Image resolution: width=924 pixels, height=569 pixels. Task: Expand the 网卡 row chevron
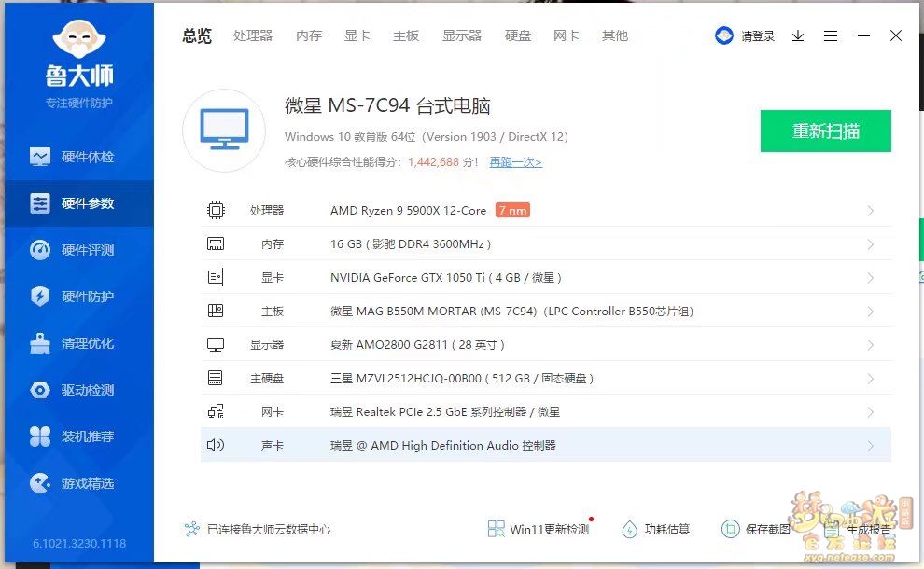(871, 412)
